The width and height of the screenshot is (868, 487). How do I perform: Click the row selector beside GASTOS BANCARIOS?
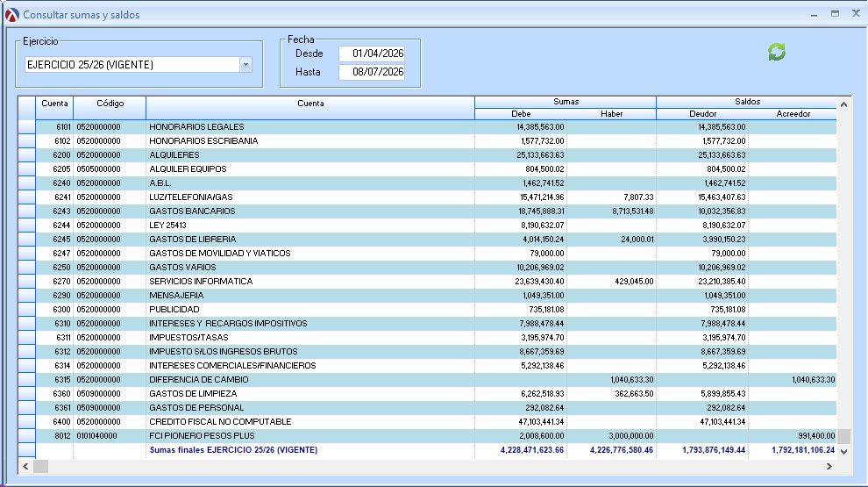pyautogui.click(x=26, y=211)
